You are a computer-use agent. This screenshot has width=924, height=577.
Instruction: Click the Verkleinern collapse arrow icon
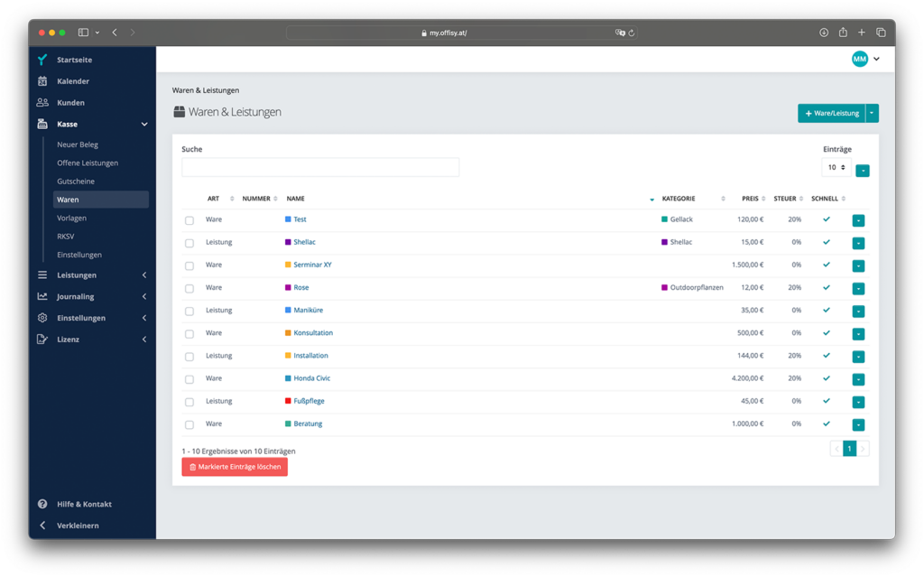pyautogui.click(x=42, y=526)
